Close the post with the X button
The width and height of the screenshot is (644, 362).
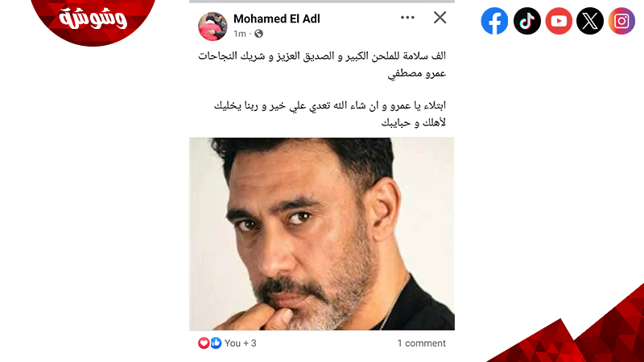(440, 18)
